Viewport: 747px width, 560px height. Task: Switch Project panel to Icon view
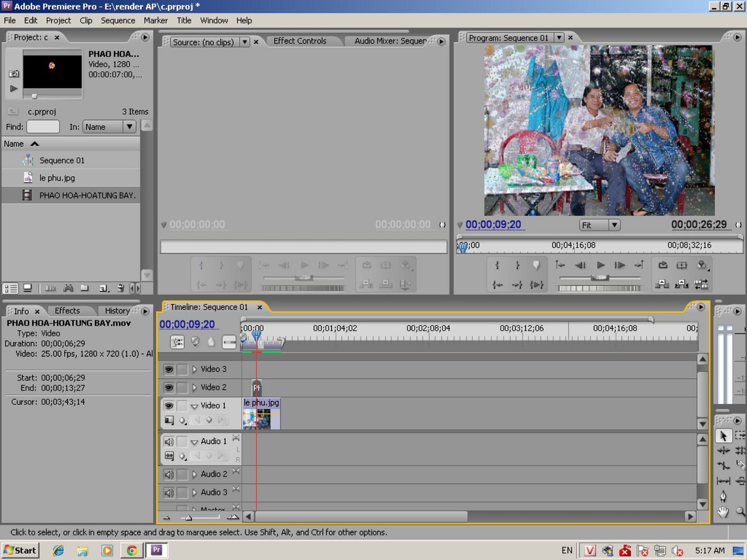click(x=28, y=288)
